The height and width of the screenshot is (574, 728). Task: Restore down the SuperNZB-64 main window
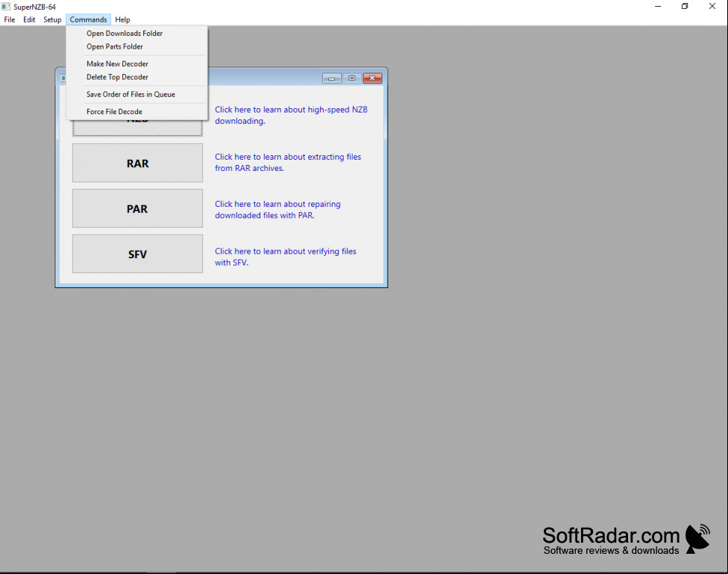click(x=685, y=7)
